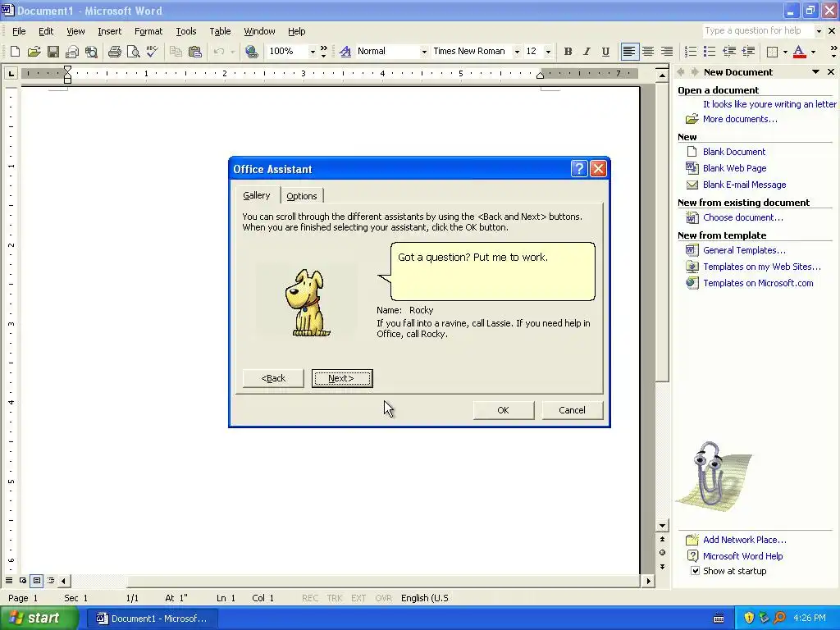Click General Templates… link
The height and width of the screenshot is (630, 840).
(x=744, y=250)
